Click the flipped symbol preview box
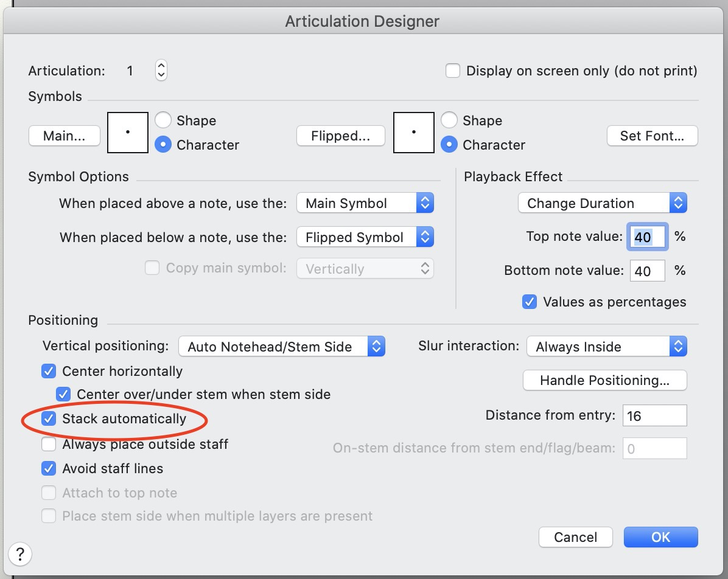Viewport: 728px width, 579px height. point(414,133)
